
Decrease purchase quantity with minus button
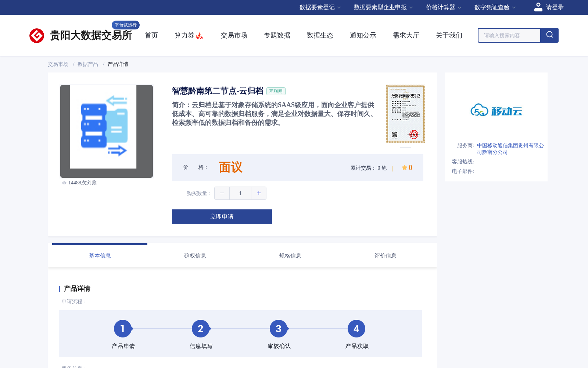[222, 193]
